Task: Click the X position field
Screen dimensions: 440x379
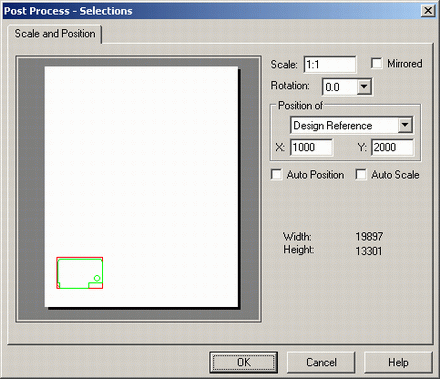Action: pyautogui.click(x=311, y=147)
